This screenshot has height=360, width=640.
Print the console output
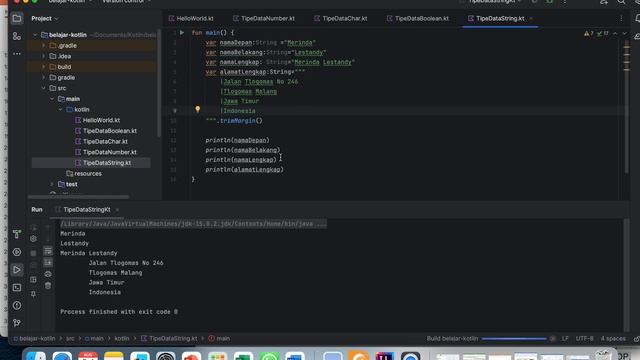pyautogui.click(x=48, y=274)
